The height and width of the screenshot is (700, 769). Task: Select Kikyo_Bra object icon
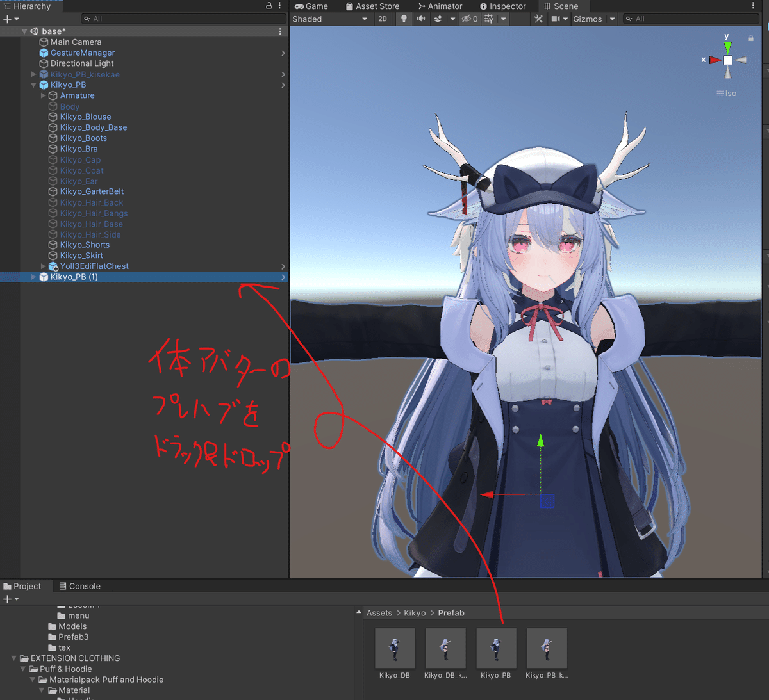tap(53, 149)
